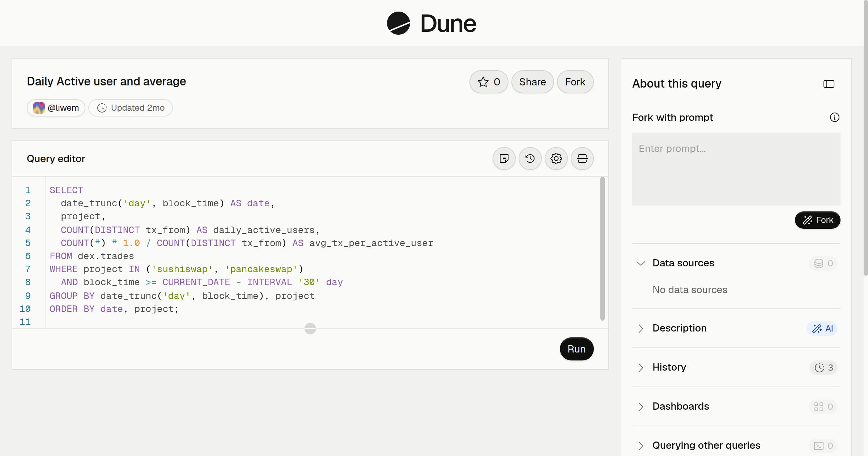Viewport: 868px width, 456px height.
Task: Click the editor resize handle
Action: (x=310, y=329)
